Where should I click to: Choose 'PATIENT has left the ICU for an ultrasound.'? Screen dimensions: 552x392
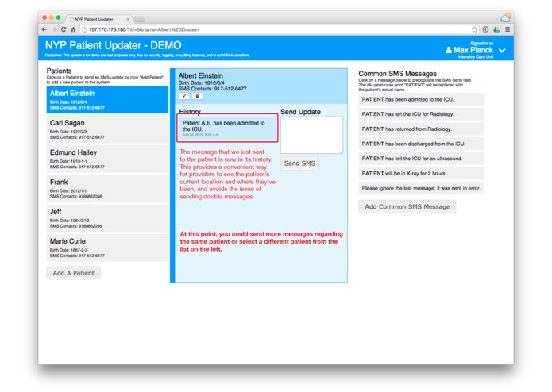pyautogui.click(x=422, y=159)
